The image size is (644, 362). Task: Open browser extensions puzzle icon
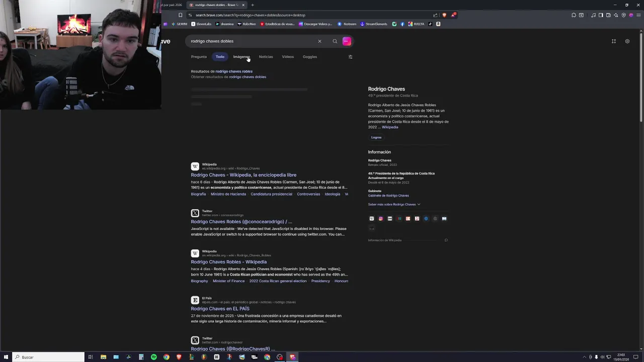coord(574,15)
